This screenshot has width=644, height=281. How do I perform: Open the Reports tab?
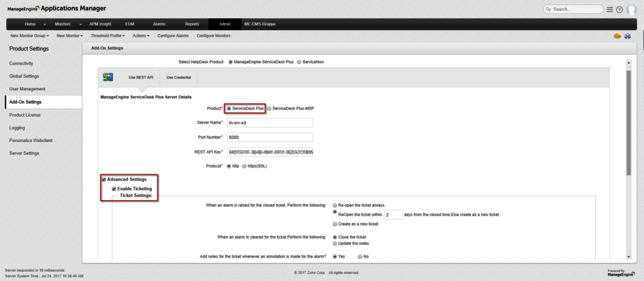[x=192, y=24]
